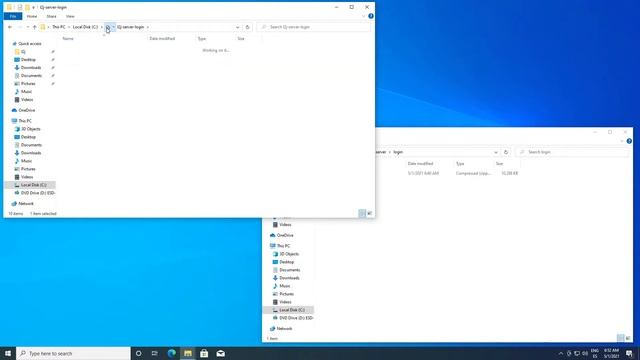Open the Windows Start menu
Screen dimensions: 640x360
coord(8,353)
